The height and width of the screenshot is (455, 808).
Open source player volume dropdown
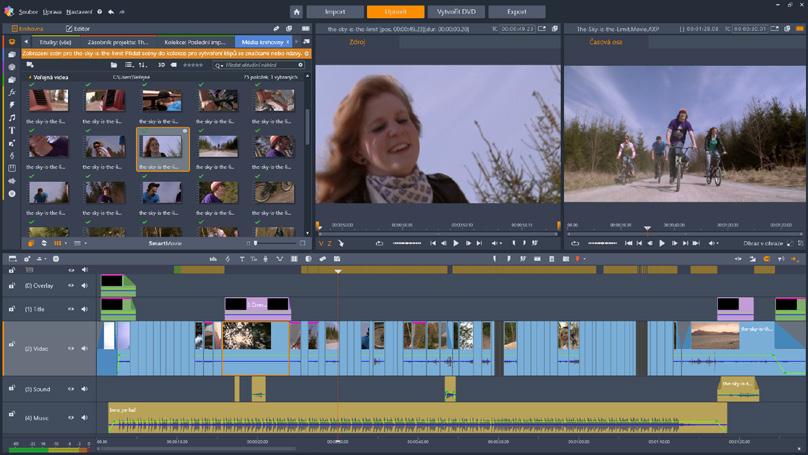[x=497, y=243]
